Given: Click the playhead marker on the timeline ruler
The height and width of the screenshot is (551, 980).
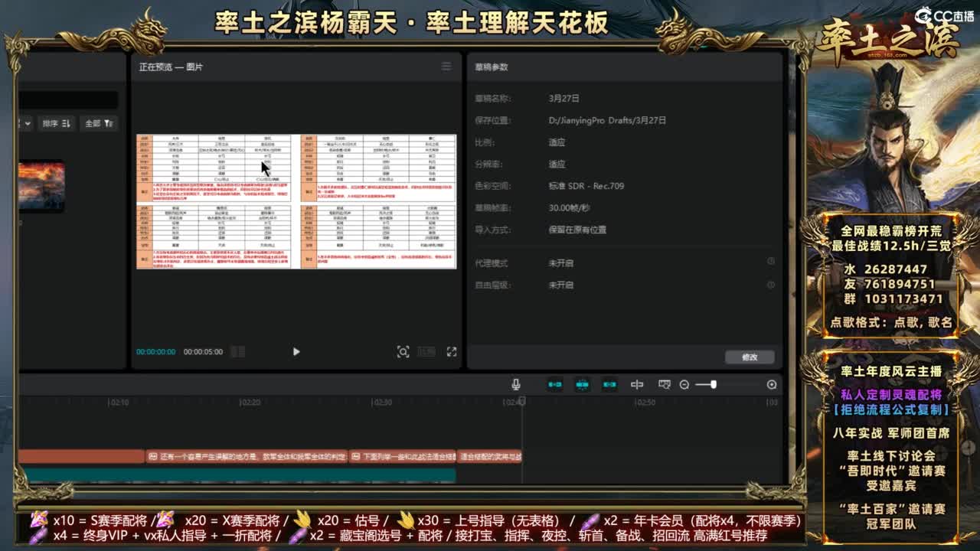Looking at the screenshot, I should pyautogui.click(x=522, y=400).
